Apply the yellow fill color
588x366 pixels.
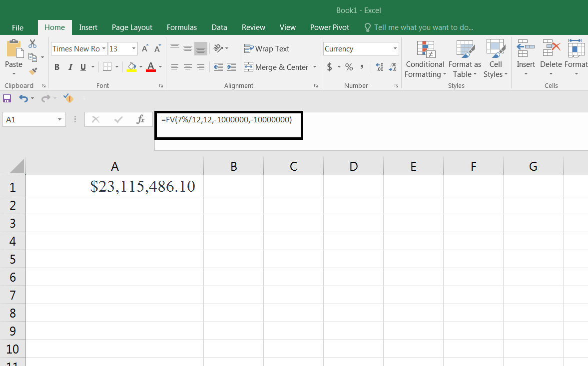tap(131, 67)
